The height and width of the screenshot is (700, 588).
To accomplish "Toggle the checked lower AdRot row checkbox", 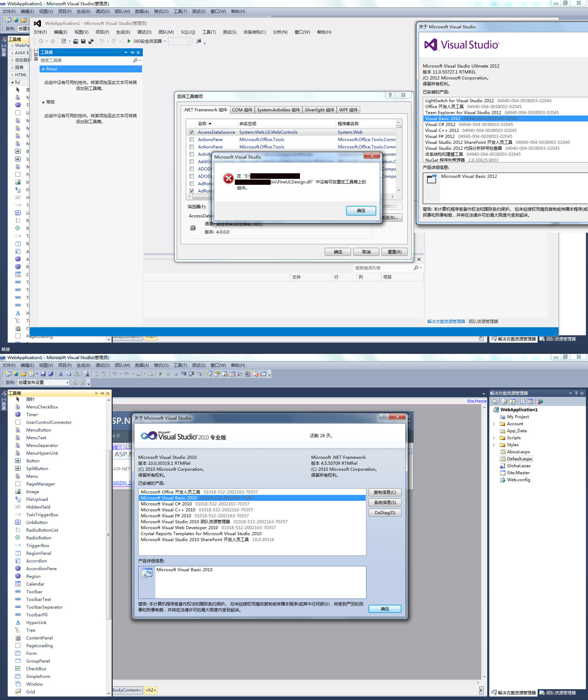I will click(x=191, y=191).
